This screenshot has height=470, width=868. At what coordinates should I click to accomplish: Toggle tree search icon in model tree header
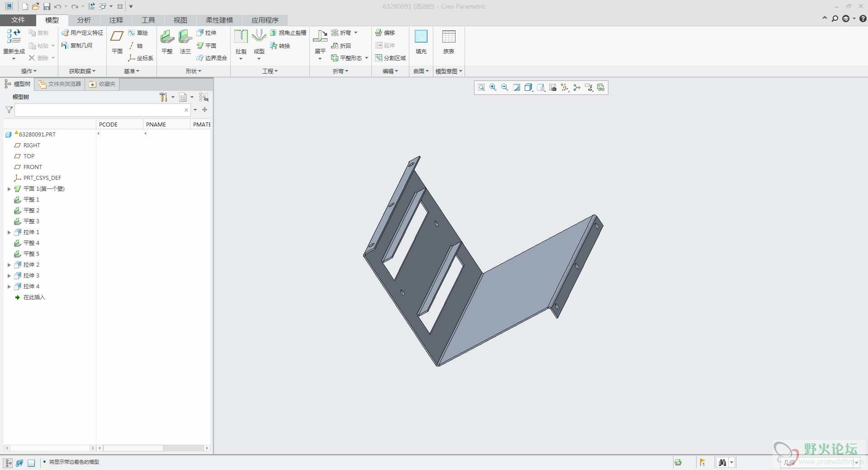[x=204, y=97]
